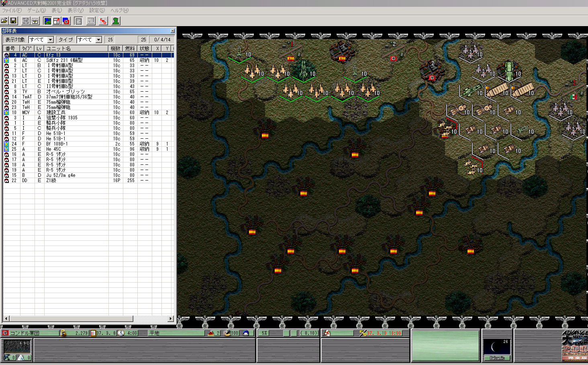Click the clock icon in status bar
588x365 pixels.
tap(121, 333)
